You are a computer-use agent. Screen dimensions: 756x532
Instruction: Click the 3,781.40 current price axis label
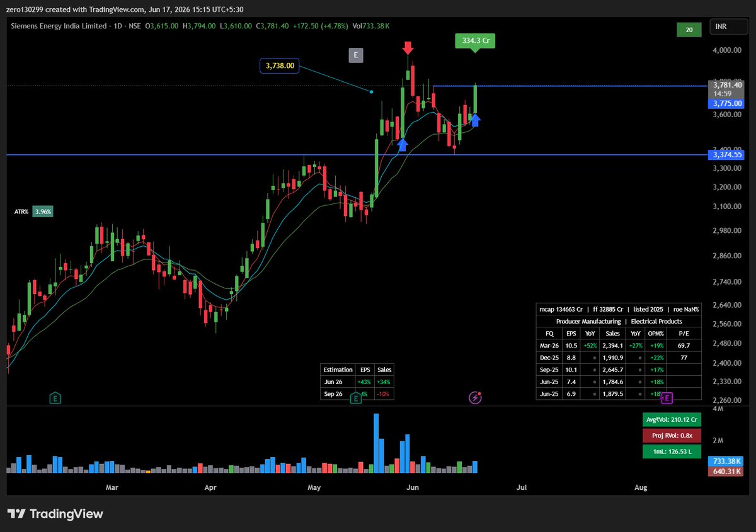pyautogui.click(x=726, y=84)
